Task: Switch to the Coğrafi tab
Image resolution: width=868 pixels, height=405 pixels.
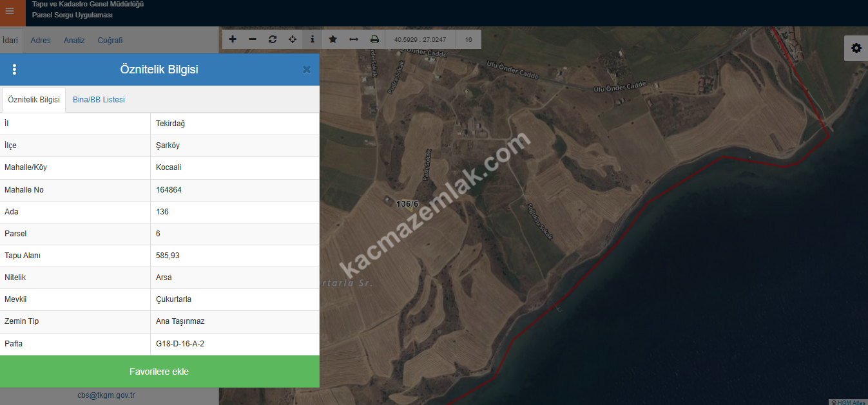Action: tap(110, 41)
